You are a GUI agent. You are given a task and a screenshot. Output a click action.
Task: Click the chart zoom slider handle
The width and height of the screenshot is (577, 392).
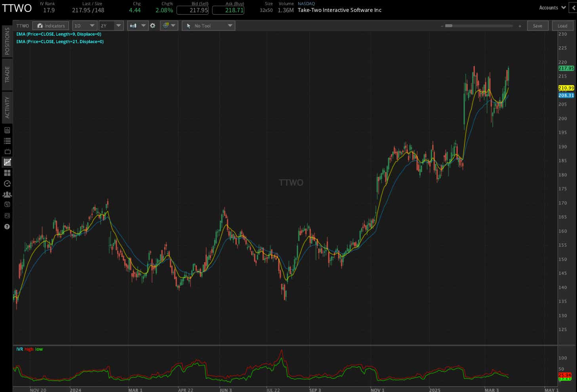(449, 26)
